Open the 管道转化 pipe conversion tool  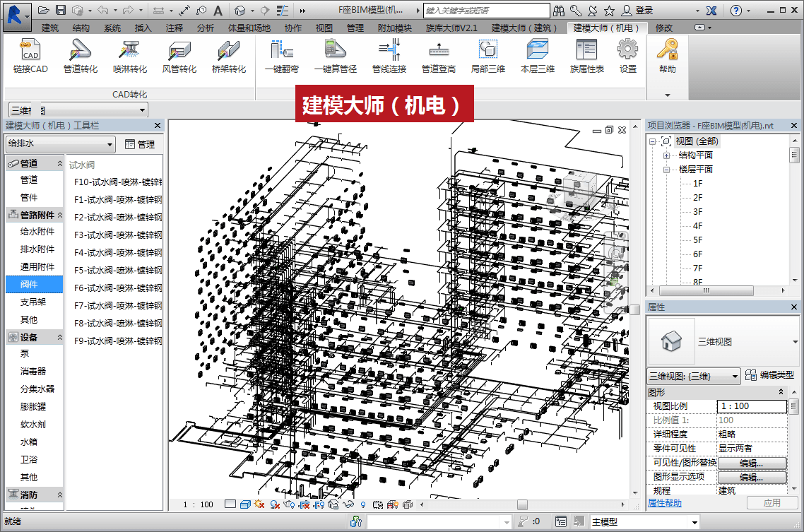[x=80, y=57]
